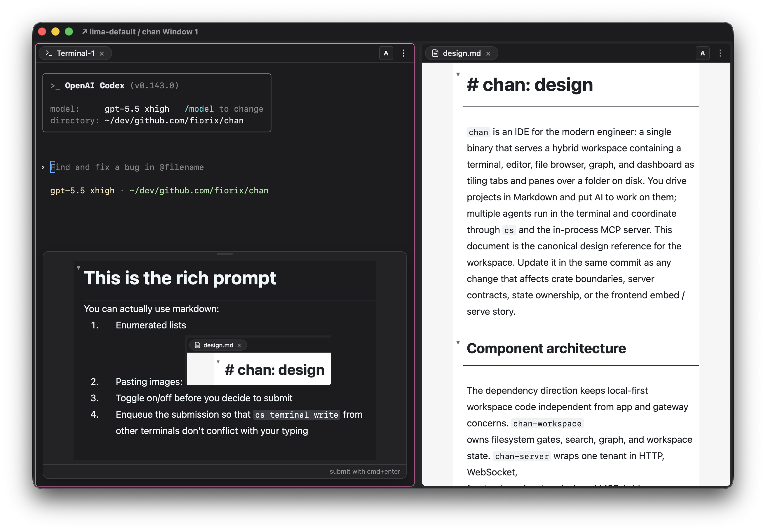Close the design.md tab in right pane

(x=488, y=54)
